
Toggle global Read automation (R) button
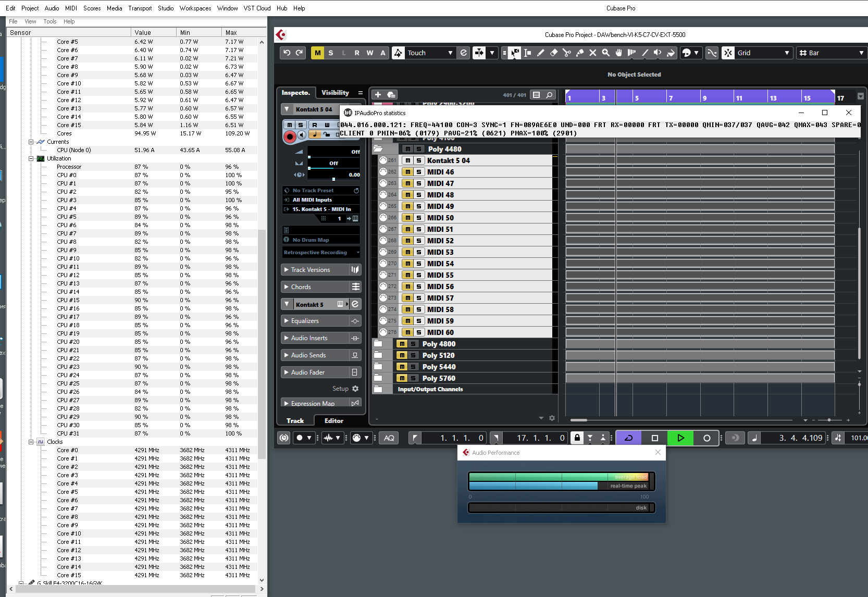pyautogui.click(x=356, y=53)
